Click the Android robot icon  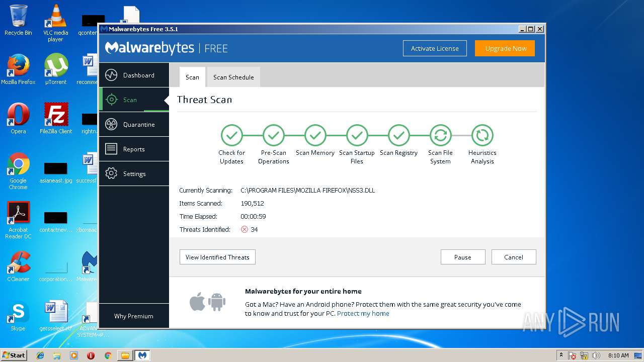(217, 302)
